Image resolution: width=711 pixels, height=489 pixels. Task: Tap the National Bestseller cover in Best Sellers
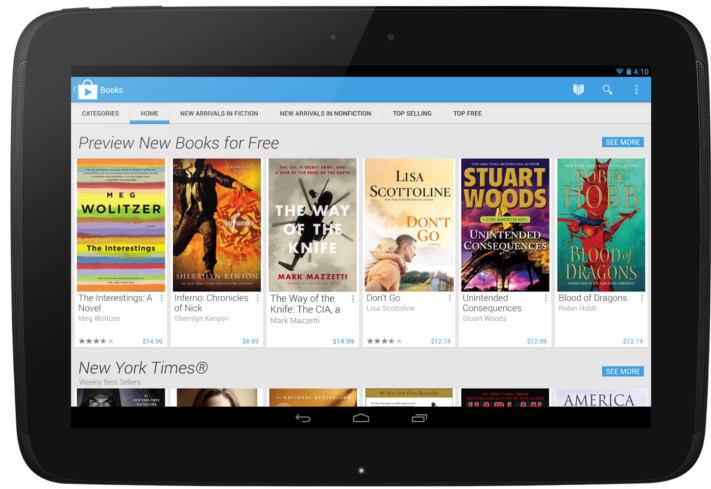tap(313, 398)
